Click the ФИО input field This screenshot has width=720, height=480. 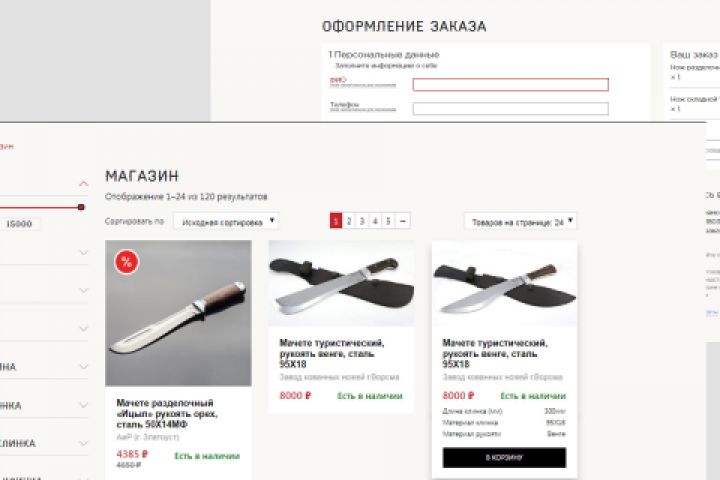511,85
